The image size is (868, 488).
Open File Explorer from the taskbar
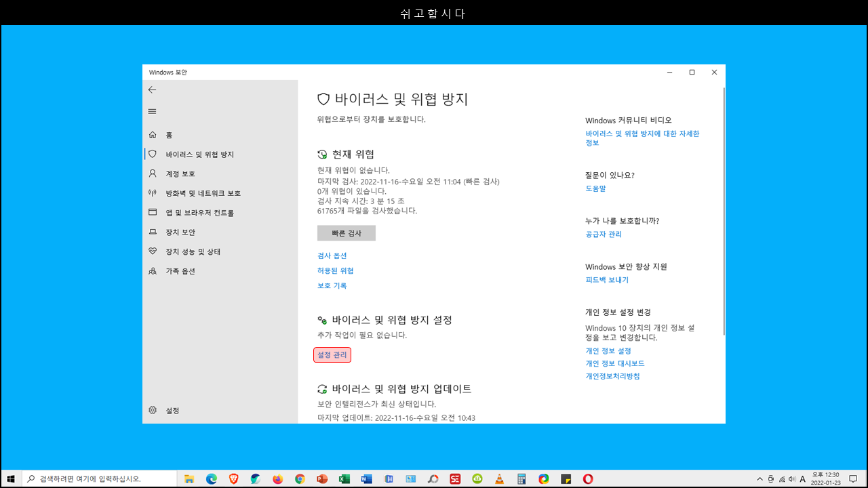click(189, 479)
